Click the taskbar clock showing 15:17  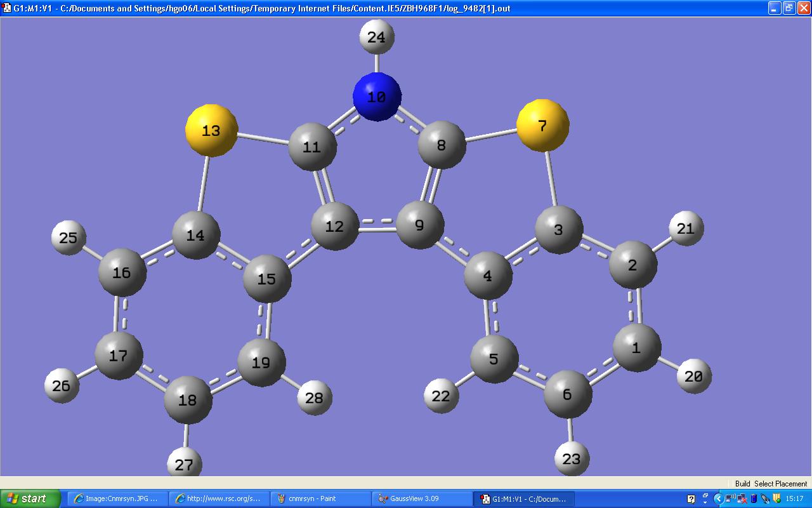click(x=794, y=498)
